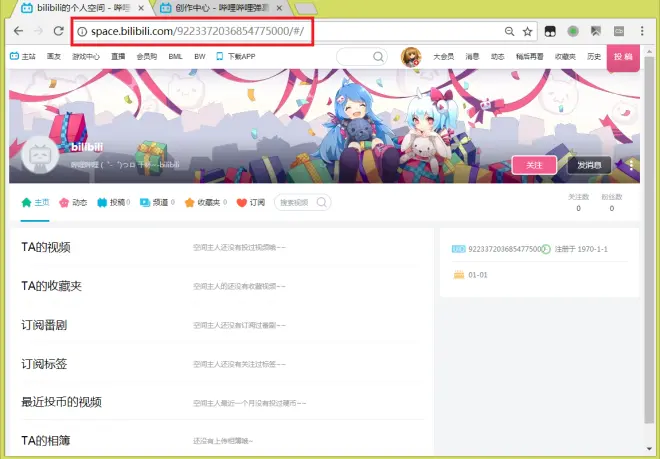Open 稍后再看 in the header

point(530,56)
